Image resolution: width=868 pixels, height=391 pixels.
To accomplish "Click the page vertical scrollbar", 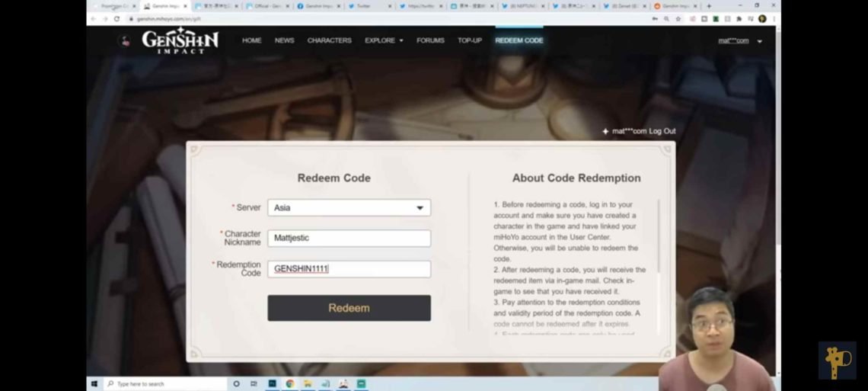I will coord(777,139).
